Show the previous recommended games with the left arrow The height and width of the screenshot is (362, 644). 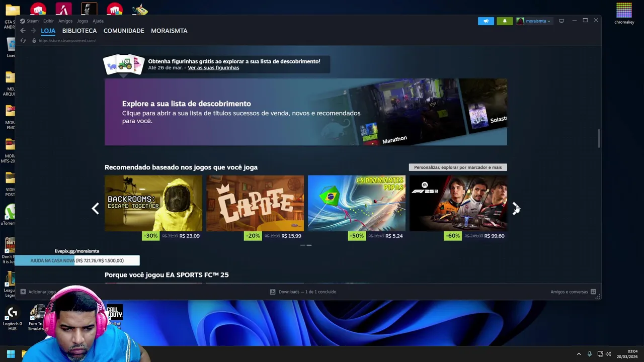96,208
